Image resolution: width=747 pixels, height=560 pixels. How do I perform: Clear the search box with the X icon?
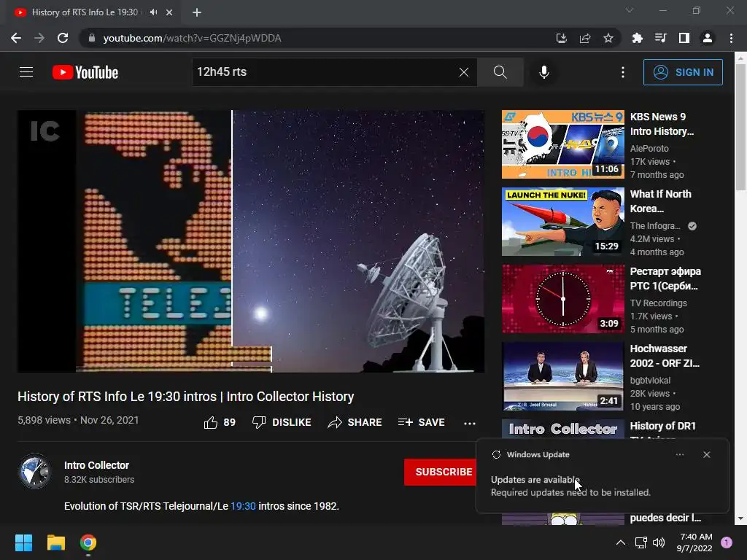click(x=463, y=72)
